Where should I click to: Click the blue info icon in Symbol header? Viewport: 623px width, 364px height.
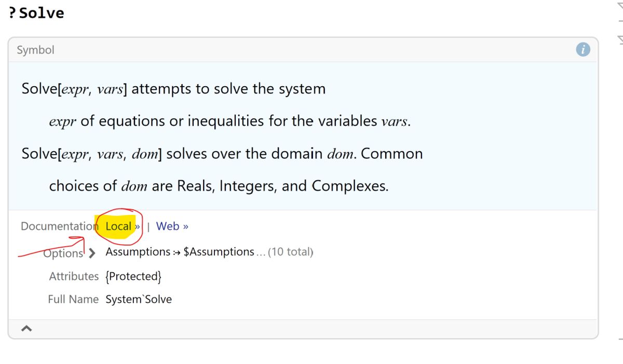pyautogui.click(x=583, y=50)
